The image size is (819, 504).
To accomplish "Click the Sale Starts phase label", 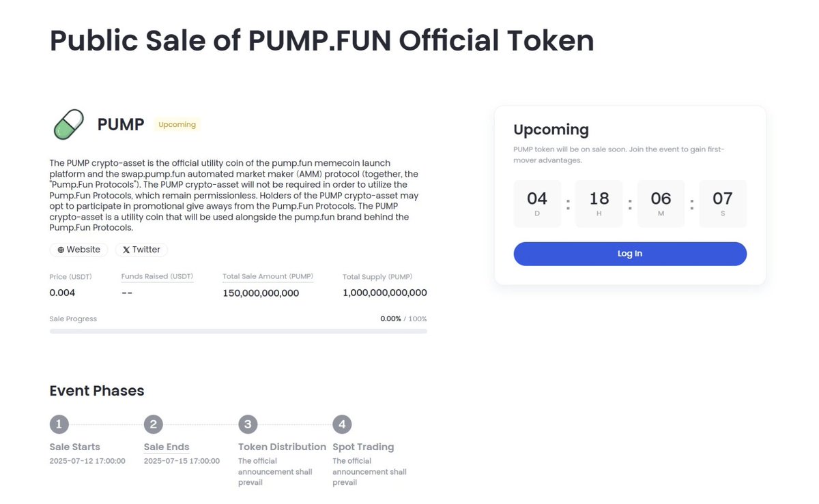I will coord(75,447).
